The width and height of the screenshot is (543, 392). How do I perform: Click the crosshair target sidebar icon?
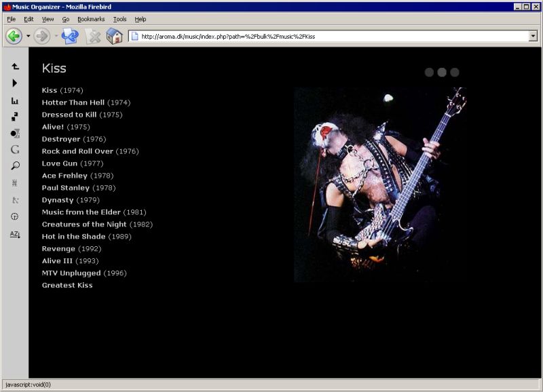(x=14, y=216)
